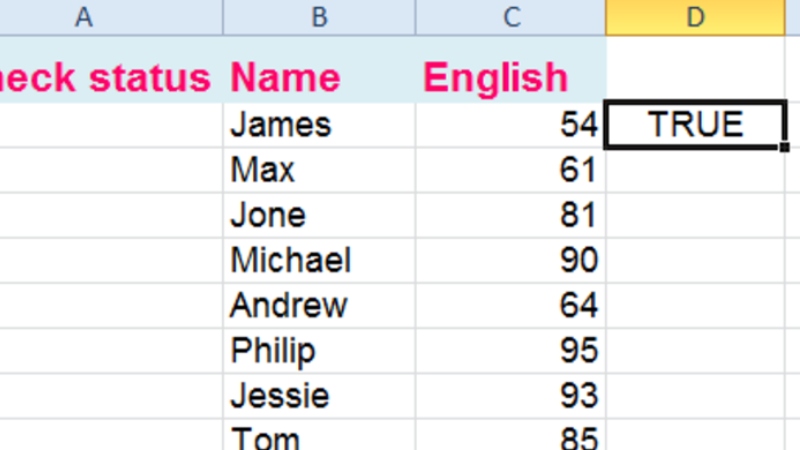Click the cell containing Andrew
Screen dimensions: 800x450
[319, 305]
